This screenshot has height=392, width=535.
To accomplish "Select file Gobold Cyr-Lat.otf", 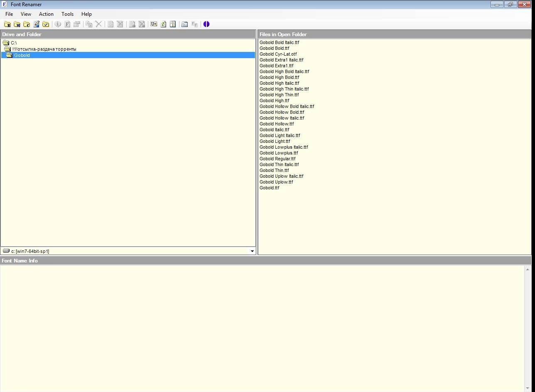I will click(278, 54).
